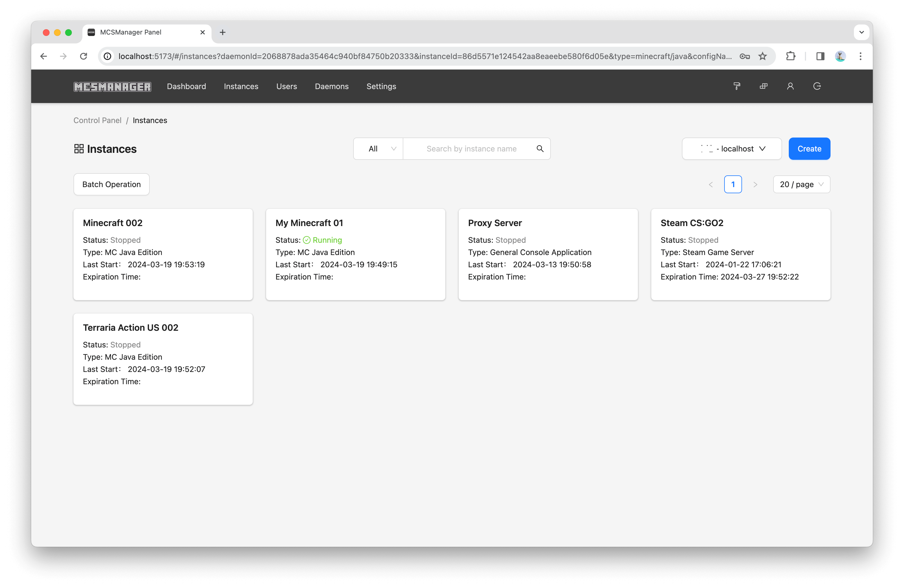The image size is (904, 588).
Task: Click the MCSManager grid/instances icon
Action: click(78, 148)
